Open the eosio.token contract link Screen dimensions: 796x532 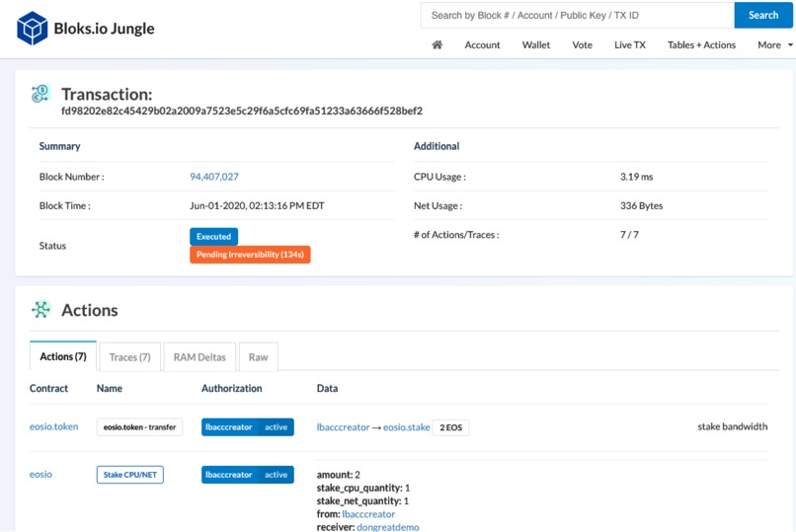53,426
